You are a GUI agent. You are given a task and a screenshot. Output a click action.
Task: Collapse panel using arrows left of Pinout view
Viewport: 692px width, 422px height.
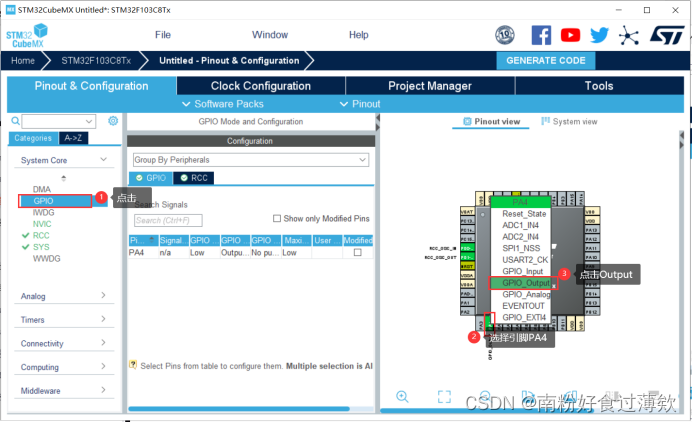pos(377,122)
